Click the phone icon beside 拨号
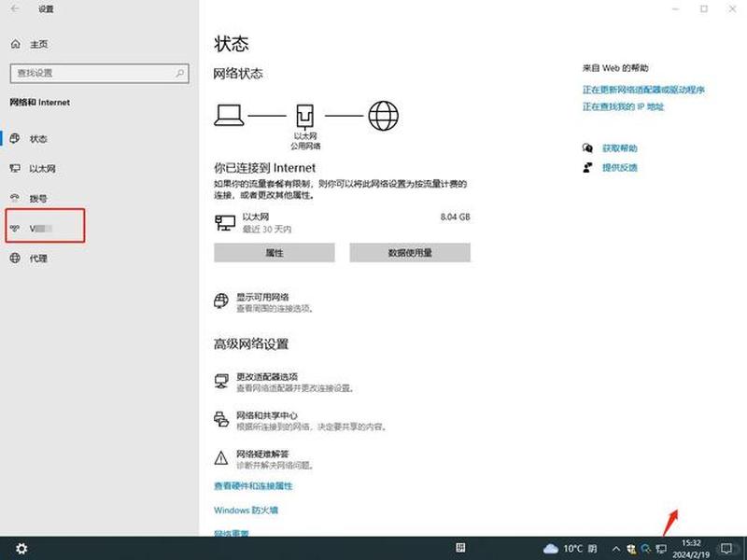Screen dimensions: 747x560 pyautogui.click(x=15, y=198)
